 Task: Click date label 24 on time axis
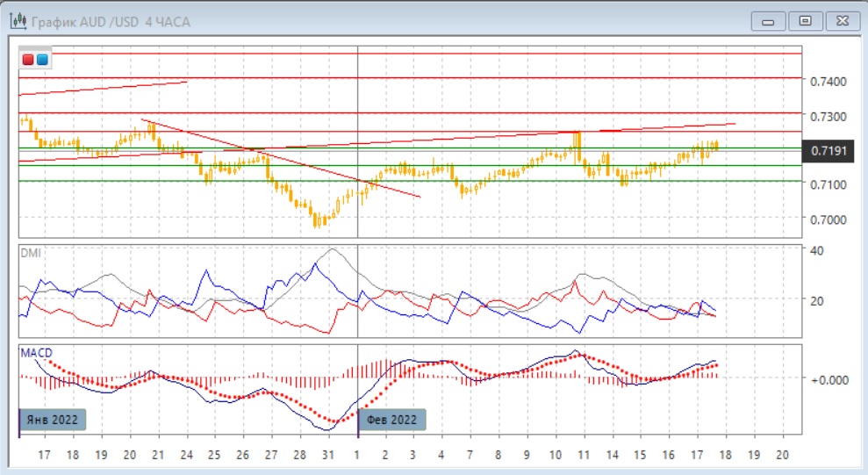coord(187,455)
